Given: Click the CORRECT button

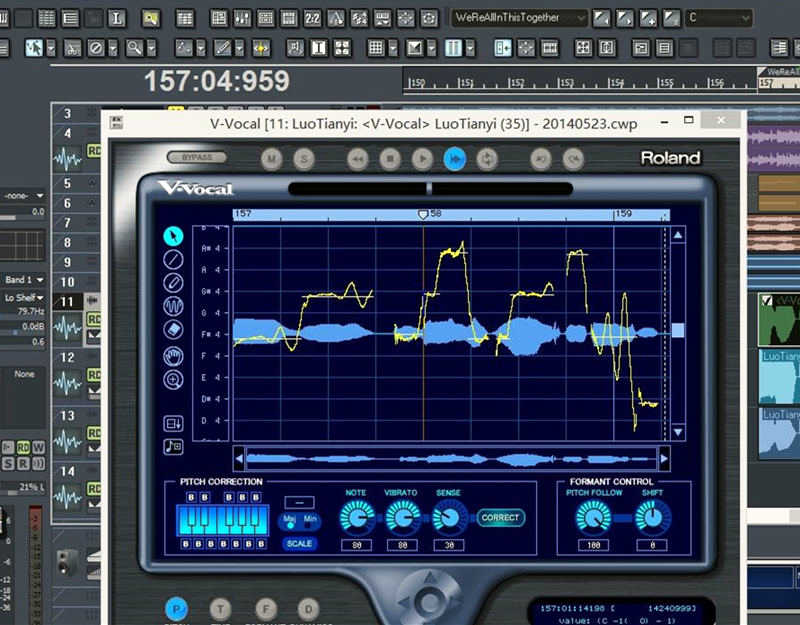Looking at the screenshot, I should 500,518.
